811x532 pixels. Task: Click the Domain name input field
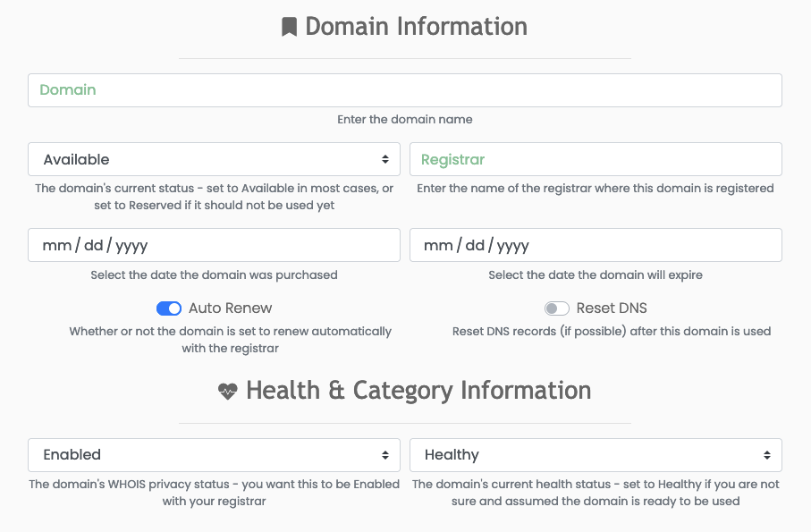pyautogui.click(x=405, y=90)
